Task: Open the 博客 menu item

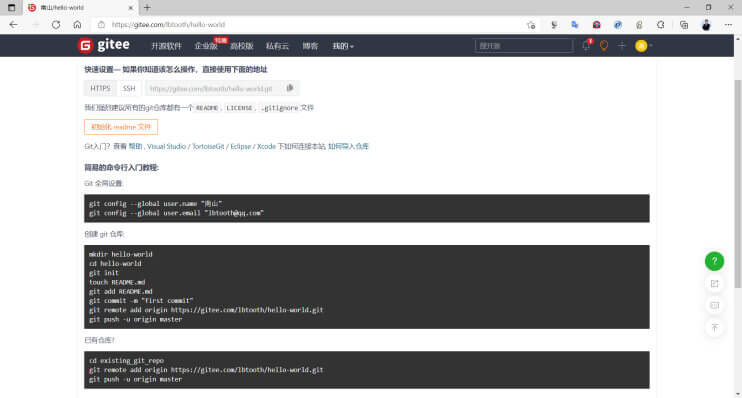Action: (x=310, y=46)
